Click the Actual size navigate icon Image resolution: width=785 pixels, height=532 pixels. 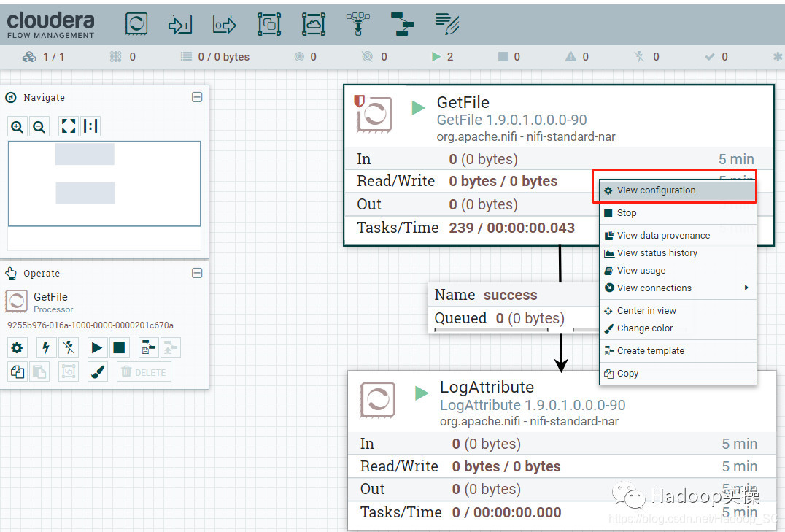(90, 126)
